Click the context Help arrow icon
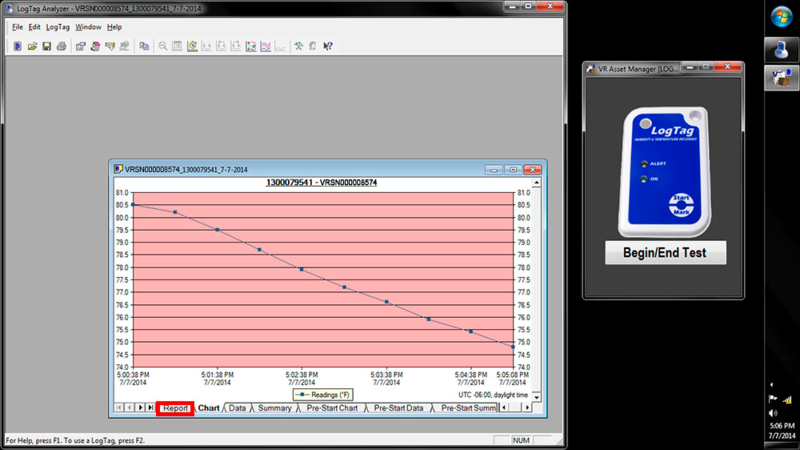The image size is (800, 450). coord(328,46)
